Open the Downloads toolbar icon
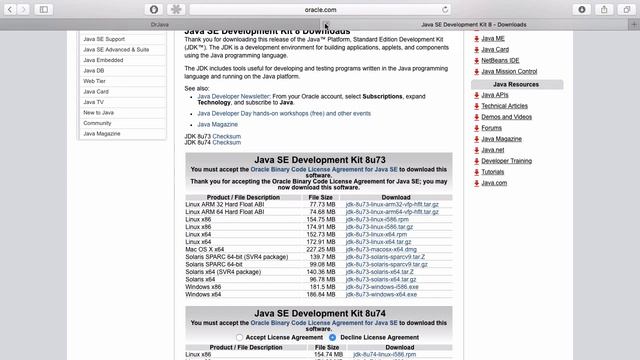The height and width of the screenshot is (360, 640). [x=582, y=9]
